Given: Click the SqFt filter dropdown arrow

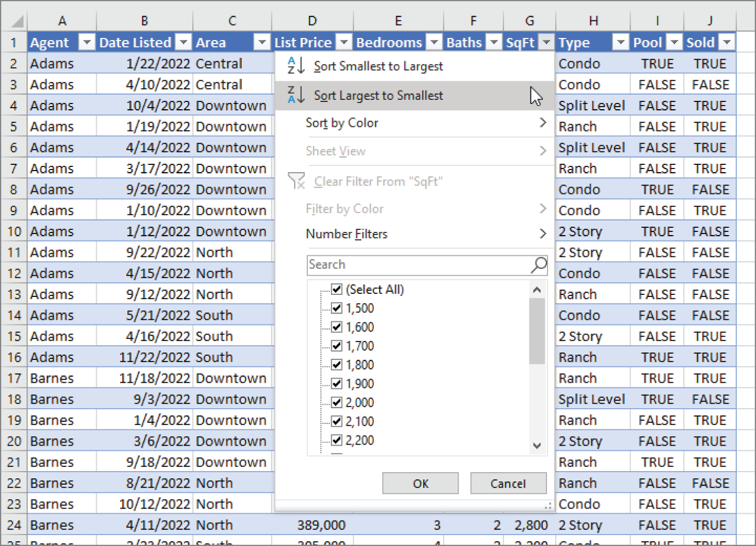Looking at the screenshot, I should coord(546,42).
